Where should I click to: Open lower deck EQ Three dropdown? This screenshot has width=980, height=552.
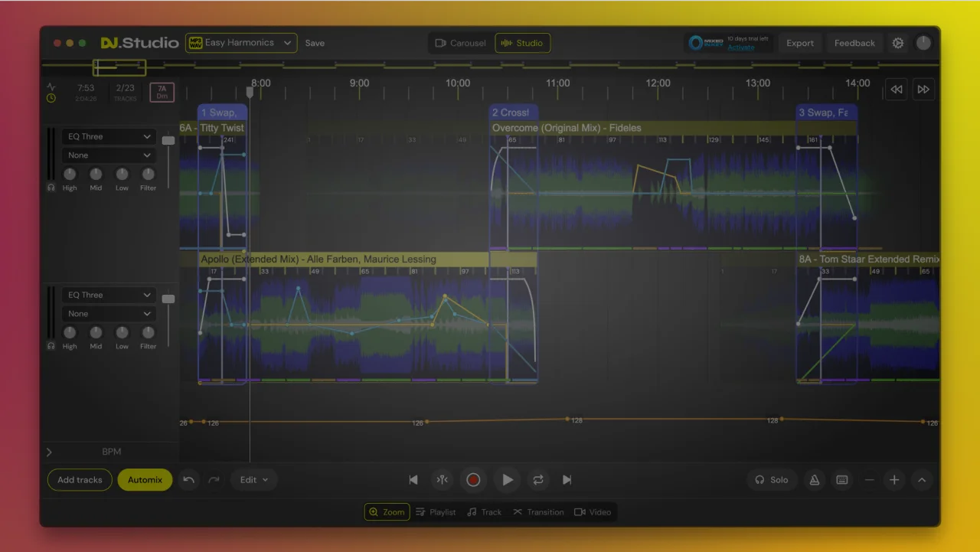tap(109, 295)
